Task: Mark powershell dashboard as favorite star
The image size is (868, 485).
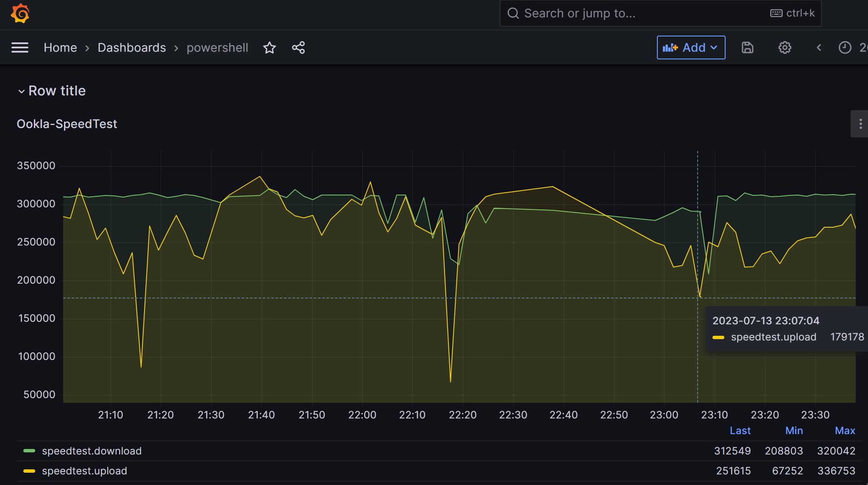Action: click(x=270, y=47)
